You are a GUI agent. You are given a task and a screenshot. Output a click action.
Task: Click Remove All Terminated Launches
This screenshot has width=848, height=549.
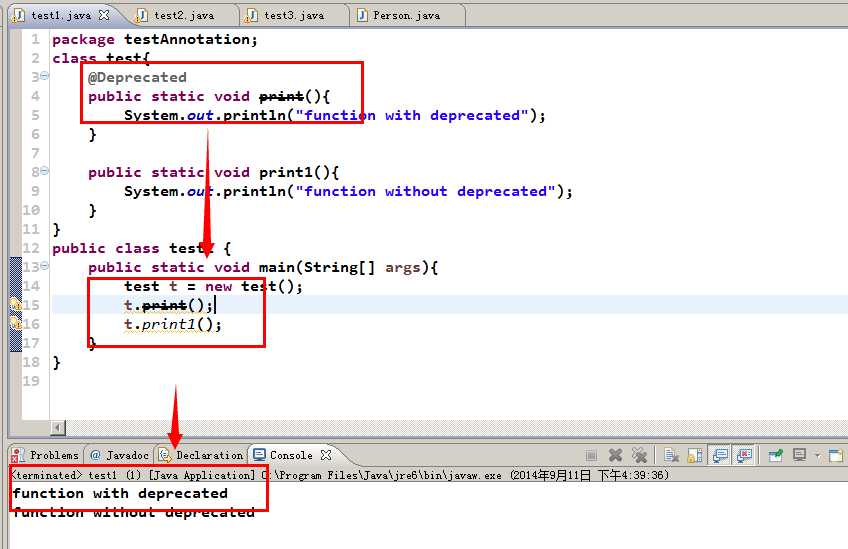coord(639,455)
